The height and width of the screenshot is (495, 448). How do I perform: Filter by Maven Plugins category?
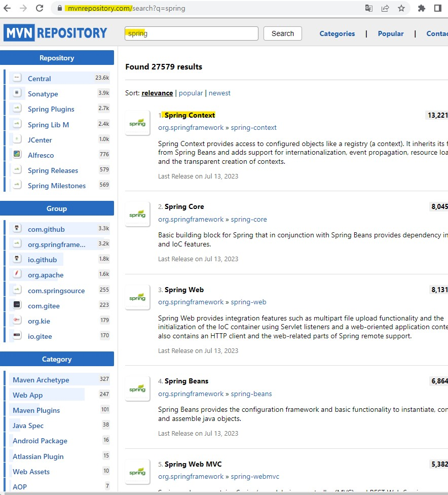point(36,410)
